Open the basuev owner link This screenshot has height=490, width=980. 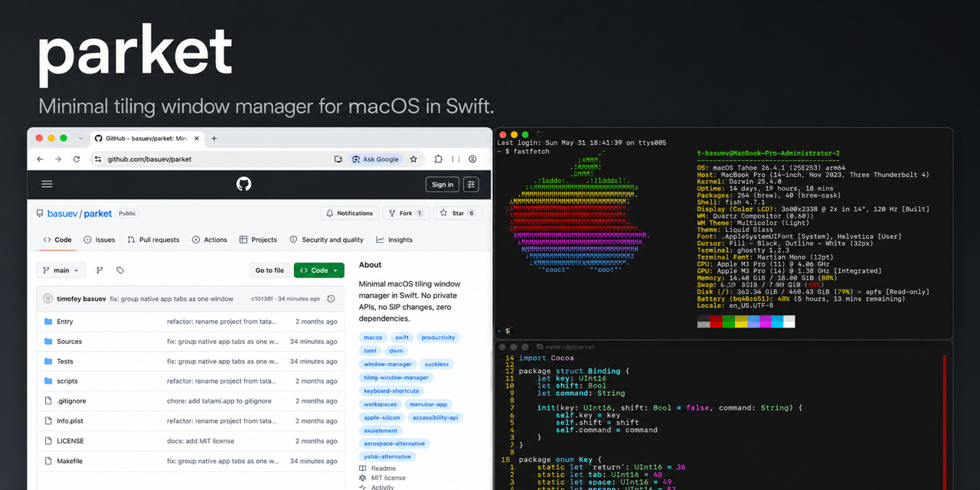pyautogui.click(x=63, y=214)
